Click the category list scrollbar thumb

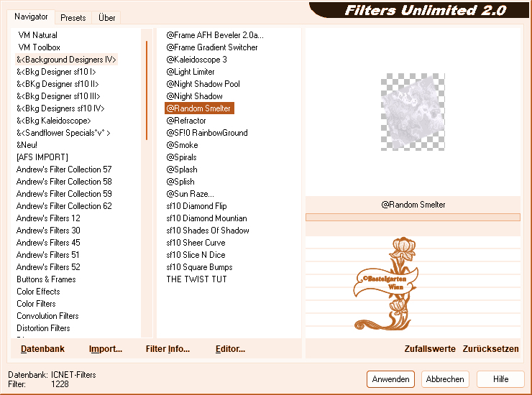click(147, 90)
